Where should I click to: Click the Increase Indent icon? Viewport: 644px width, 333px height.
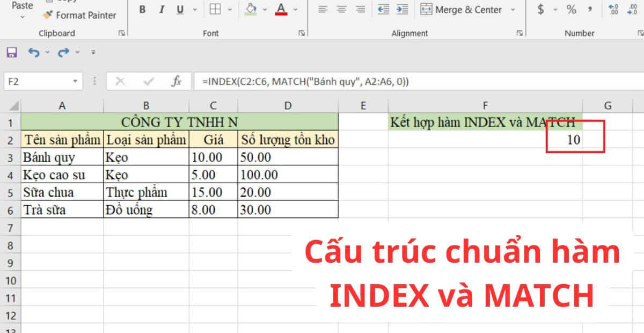[401, 9]
